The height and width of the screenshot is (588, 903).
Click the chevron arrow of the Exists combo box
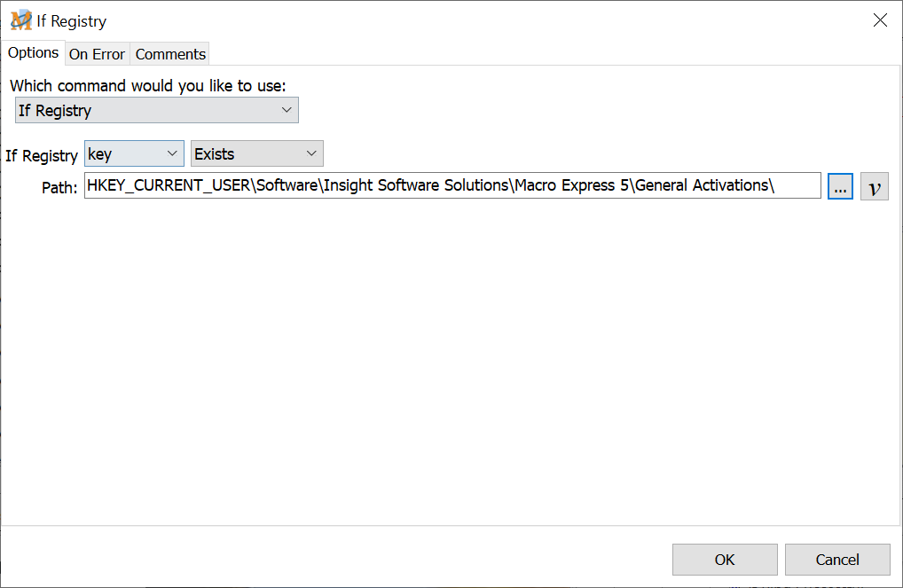tap(311, 154)
